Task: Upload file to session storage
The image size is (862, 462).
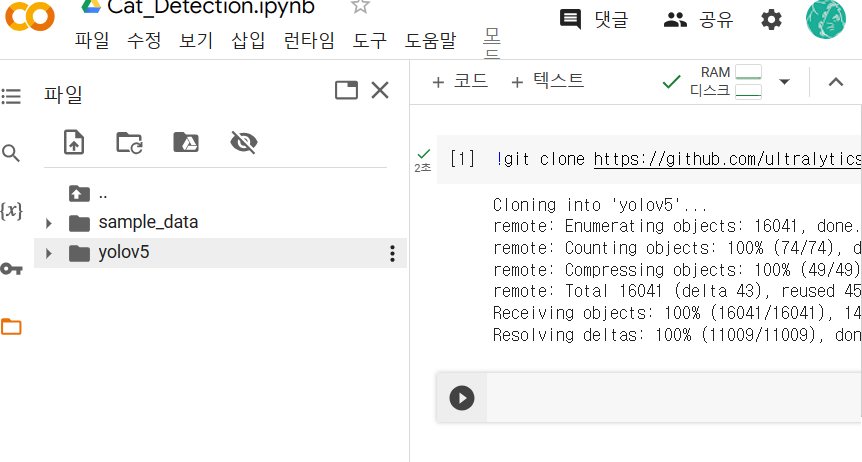Action: 74,142
